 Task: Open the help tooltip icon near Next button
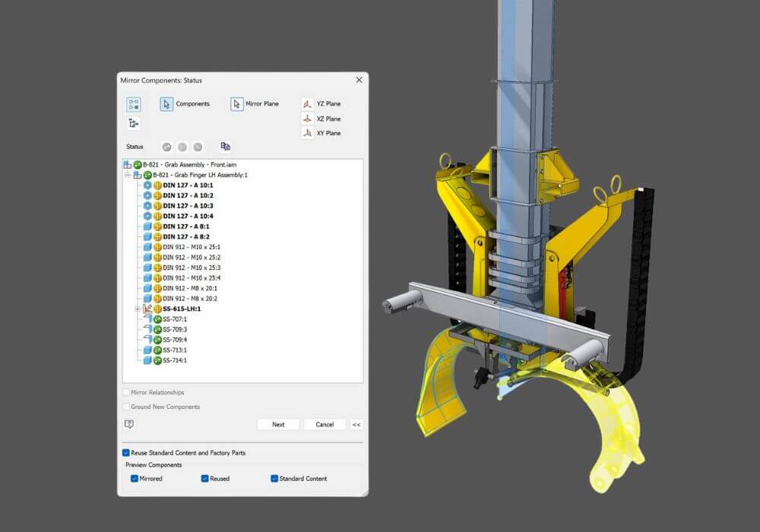[x=128, y=423]
